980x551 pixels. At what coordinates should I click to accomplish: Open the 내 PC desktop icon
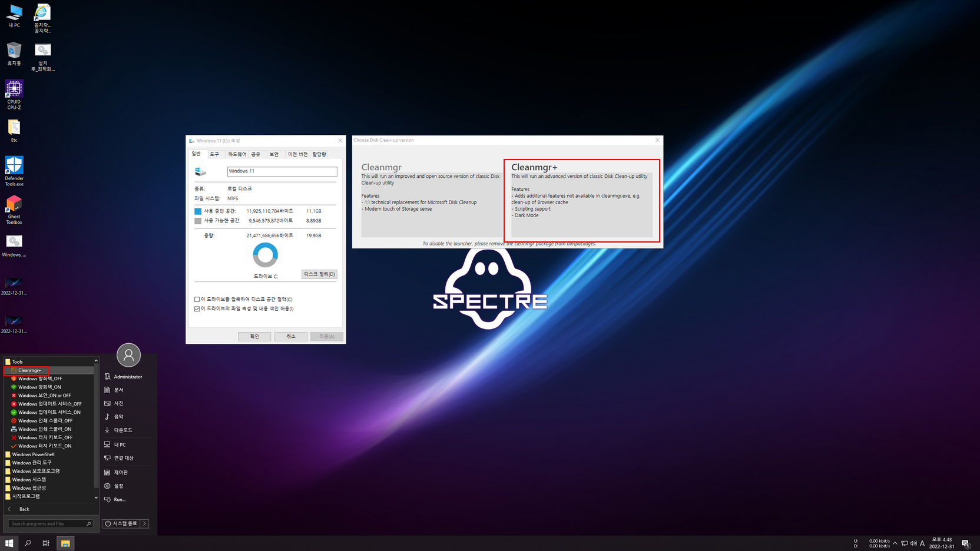[14, 16]
